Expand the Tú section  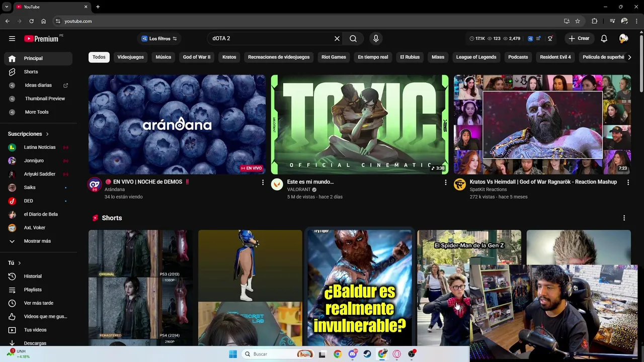pyautogui.click(x=15, y=263)
